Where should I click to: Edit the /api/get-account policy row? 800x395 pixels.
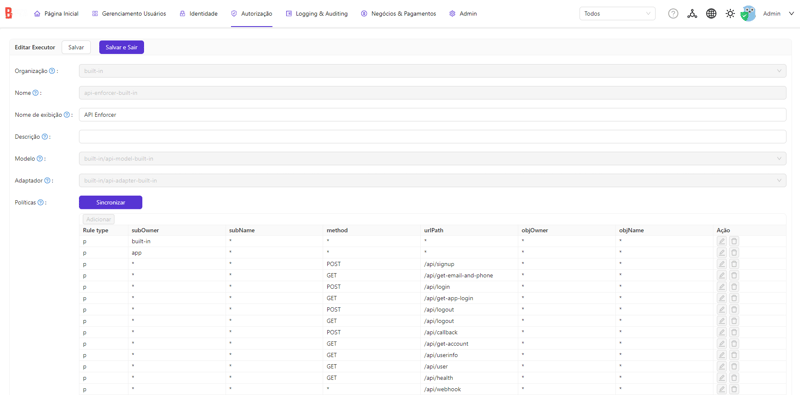tap(721, 344)
